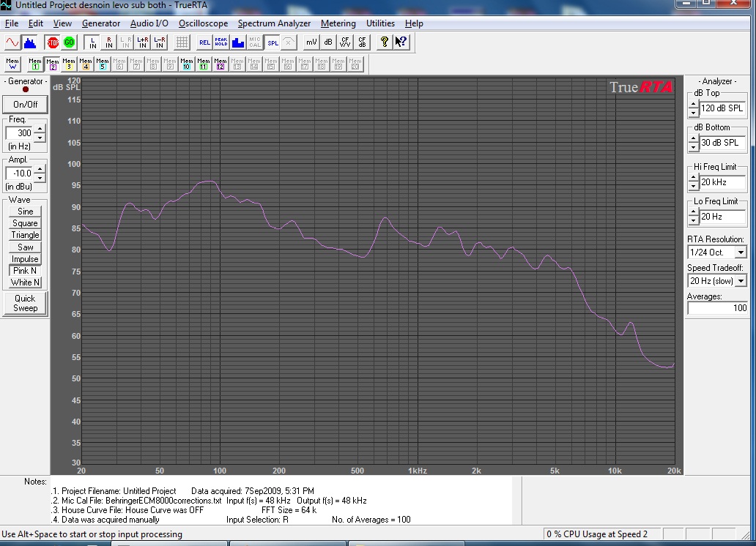Click the Quick Sweep button

[25, 304]
